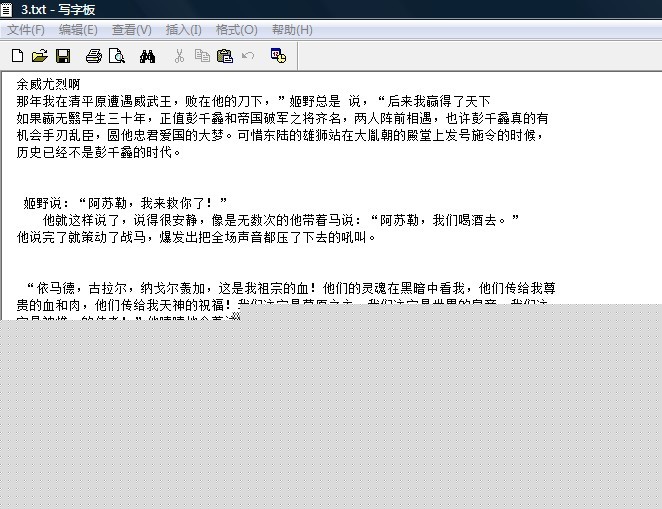The image size is (662, 509).
Task: Open the 查看(V) menu
Action: (x=131, y=30)
